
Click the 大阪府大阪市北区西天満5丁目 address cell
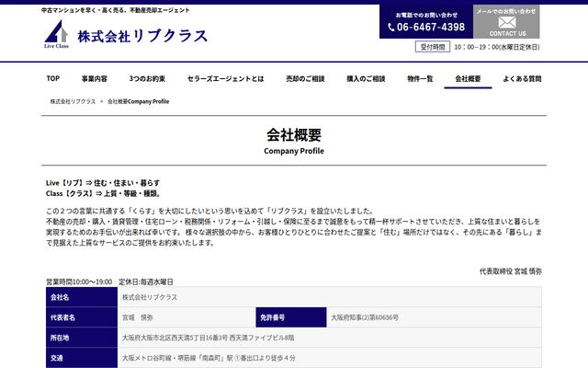(x=330, y=338)
